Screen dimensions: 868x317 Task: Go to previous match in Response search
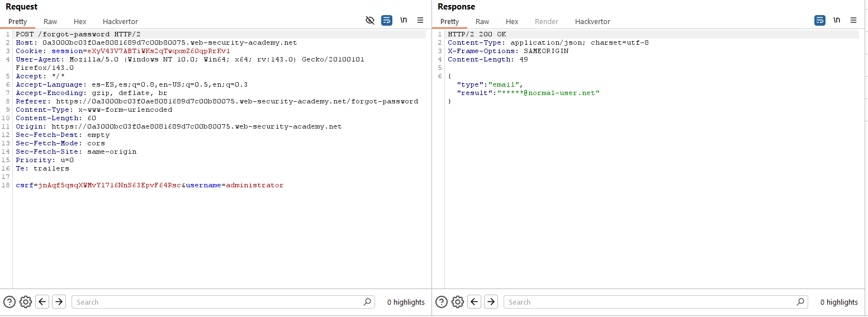475,302
